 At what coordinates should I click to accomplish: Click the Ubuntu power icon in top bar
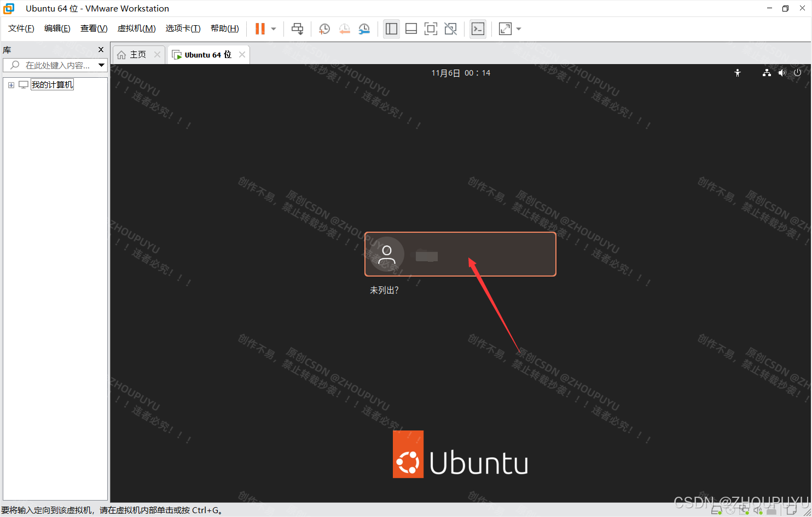[x=797, y=73]
